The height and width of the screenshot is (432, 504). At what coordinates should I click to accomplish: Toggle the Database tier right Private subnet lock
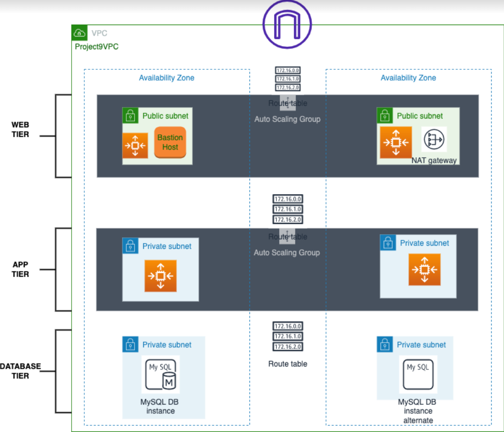tap(384, 344)
